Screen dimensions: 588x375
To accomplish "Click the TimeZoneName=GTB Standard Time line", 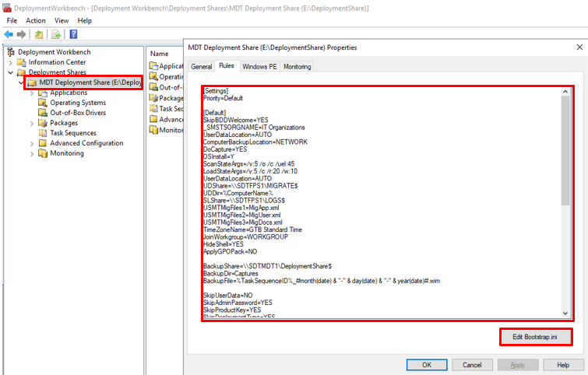I will pos(253,230).
